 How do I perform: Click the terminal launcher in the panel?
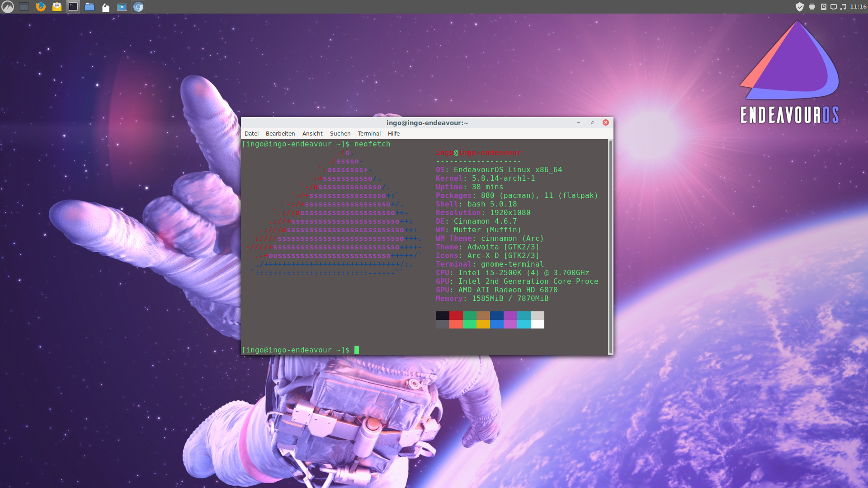[x=73, y=7]
